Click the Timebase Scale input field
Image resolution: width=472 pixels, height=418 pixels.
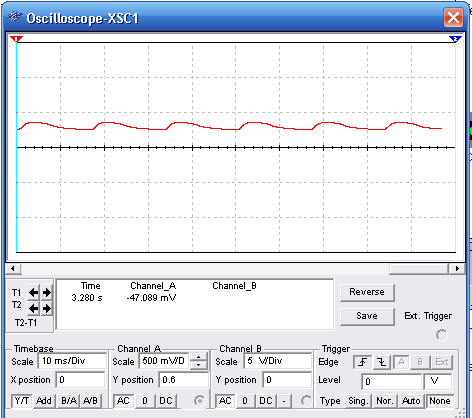pyautogui.click(x=72, y=361)
